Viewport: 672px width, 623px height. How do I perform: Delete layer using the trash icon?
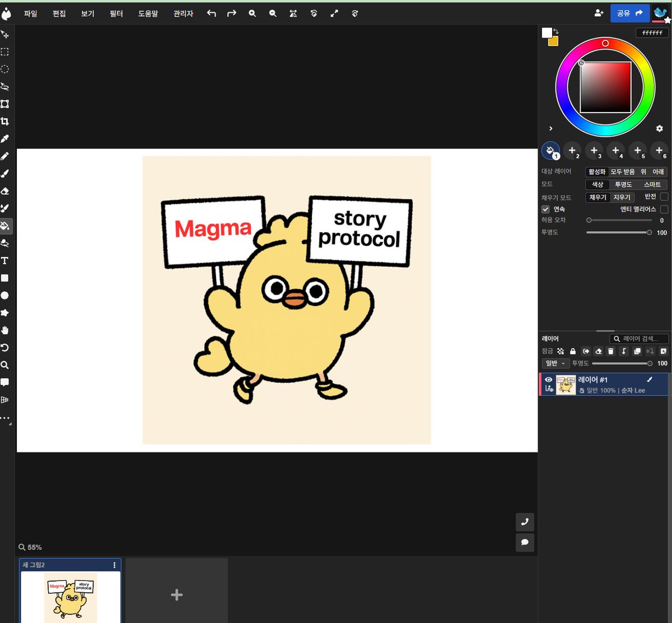(611, 351)
